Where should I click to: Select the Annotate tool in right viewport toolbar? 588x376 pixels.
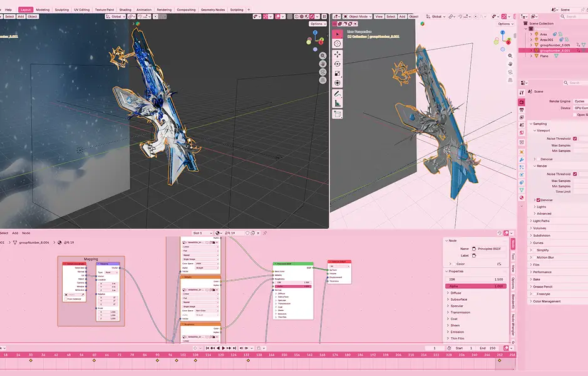tap(338, 94)
